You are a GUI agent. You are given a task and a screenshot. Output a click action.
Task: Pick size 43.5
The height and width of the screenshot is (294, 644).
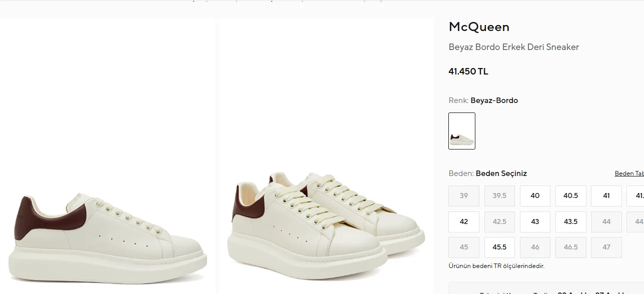coord(570,222)
